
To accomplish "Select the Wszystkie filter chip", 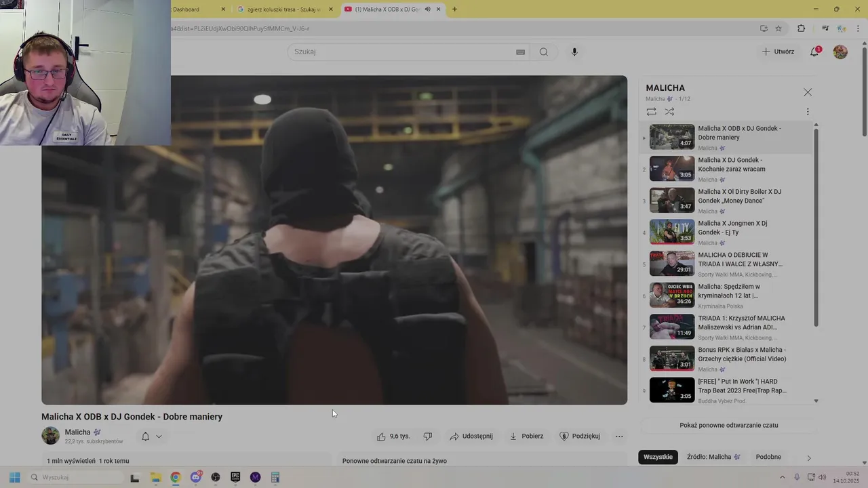I will tap(658, 457).
